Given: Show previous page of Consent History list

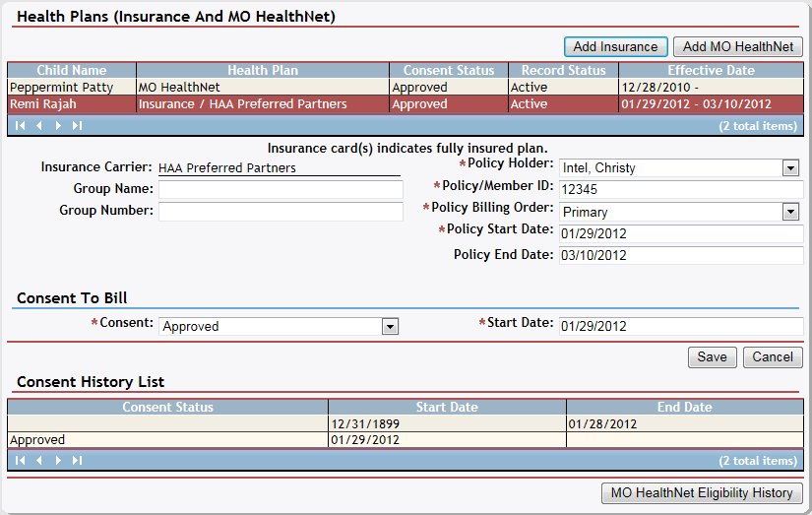Looking at the screenshot, I should click(x=39, y=460).
